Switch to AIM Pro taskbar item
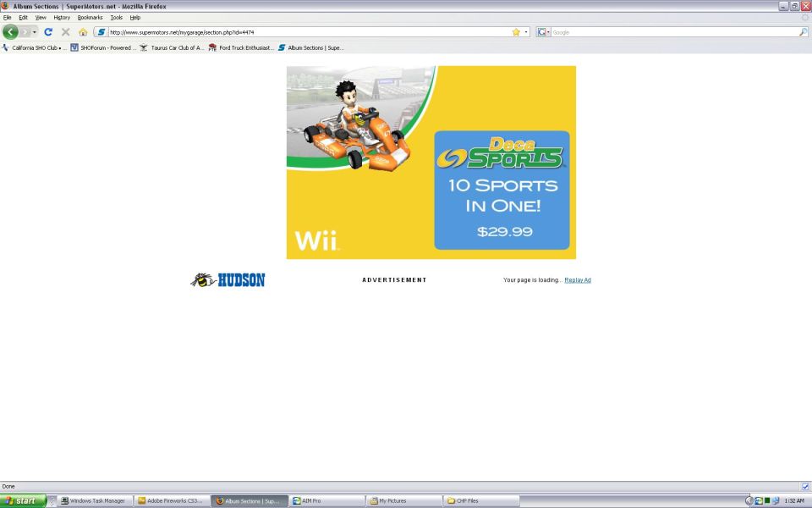812x508 pixels. [x=326, y=500]
